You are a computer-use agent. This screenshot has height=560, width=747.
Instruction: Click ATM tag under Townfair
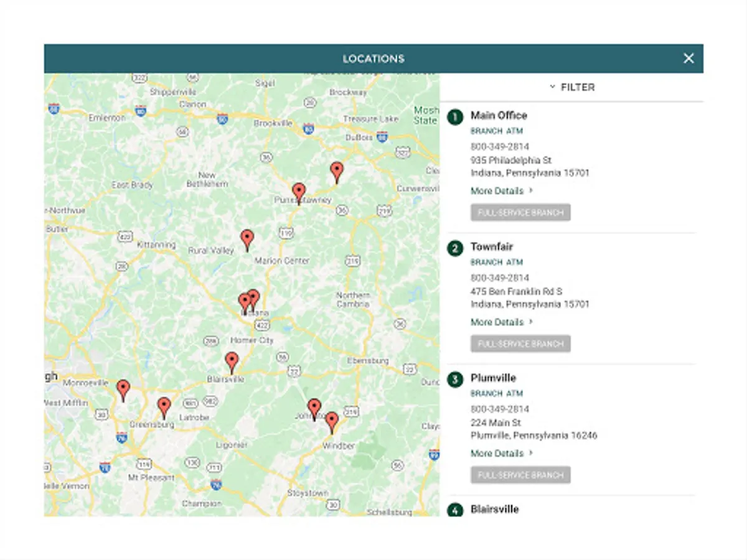pyautogui.click(x=514, y=263)
